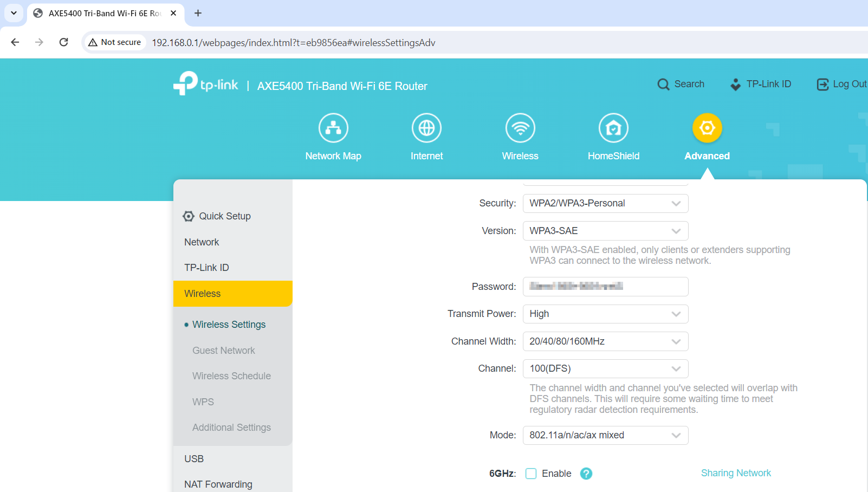
Task: Click the Sharing Network link
Action: pos(736,473)
